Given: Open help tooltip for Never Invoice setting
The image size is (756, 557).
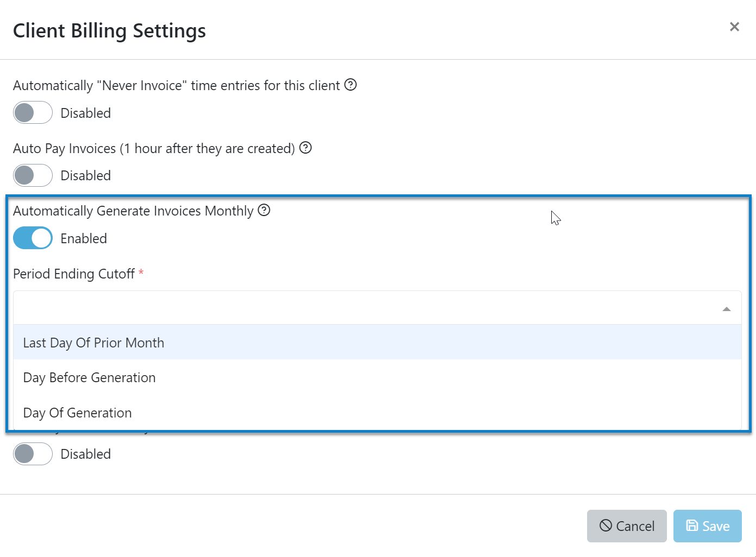Looking at the screenshot, I should pos(350,85).
